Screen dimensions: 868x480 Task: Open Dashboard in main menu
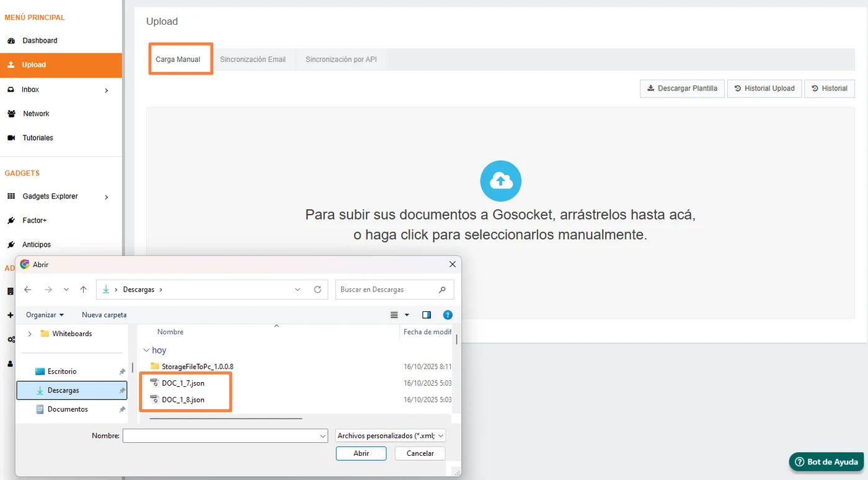pyautogui.click(x=40, y=41)
